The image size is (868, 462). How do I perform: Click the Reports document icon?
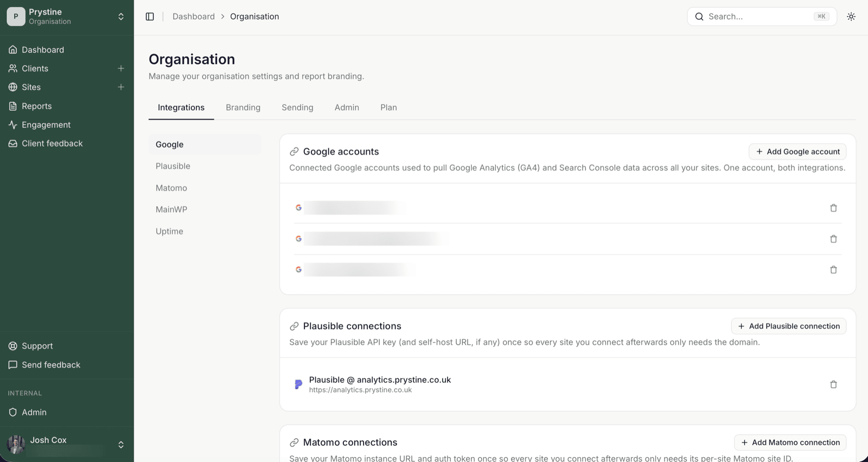tap(13, 106)
